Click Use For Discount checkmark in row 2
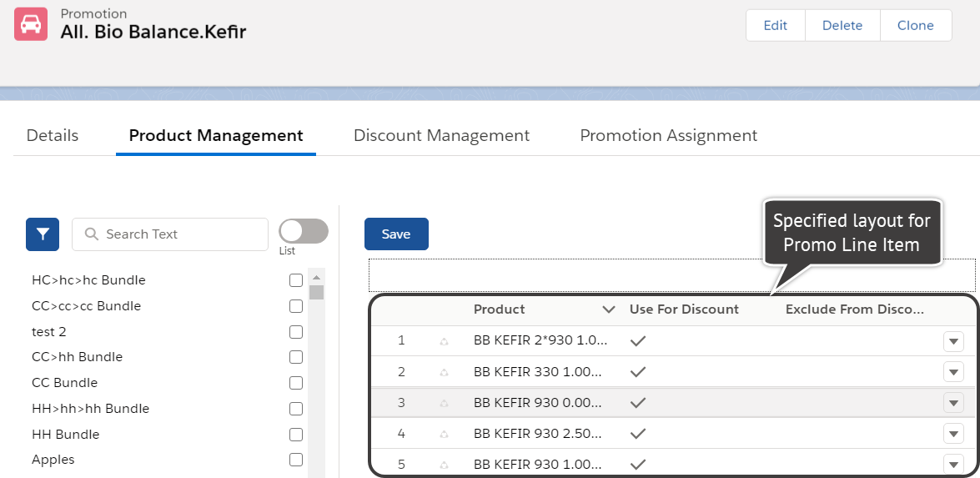The height and width of the screenshot is (478, 980). tap(637, 372)
